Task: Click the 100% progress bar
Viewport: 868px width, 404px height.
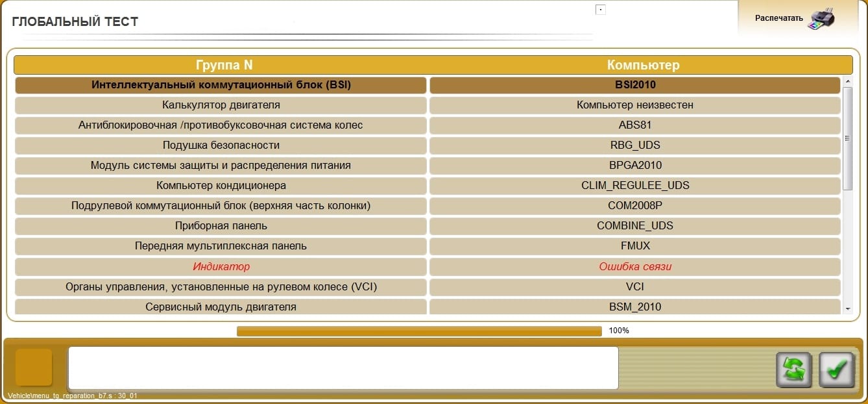Action: click(419, 331)
